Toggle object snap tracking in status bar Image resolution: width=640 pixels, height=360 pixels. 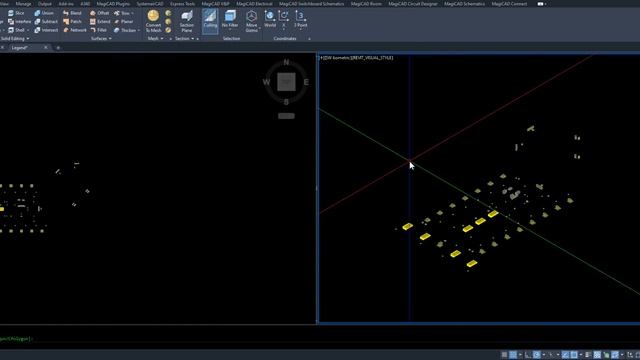(x=565, y=355)
